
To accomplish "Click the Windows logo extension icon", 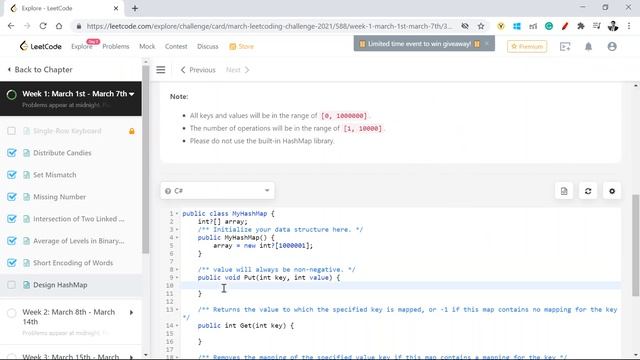I will pos(517,26).
